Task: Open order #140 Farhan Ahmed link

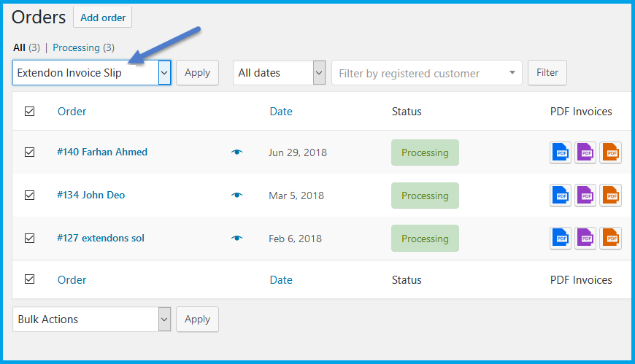Action: point(102,152)
